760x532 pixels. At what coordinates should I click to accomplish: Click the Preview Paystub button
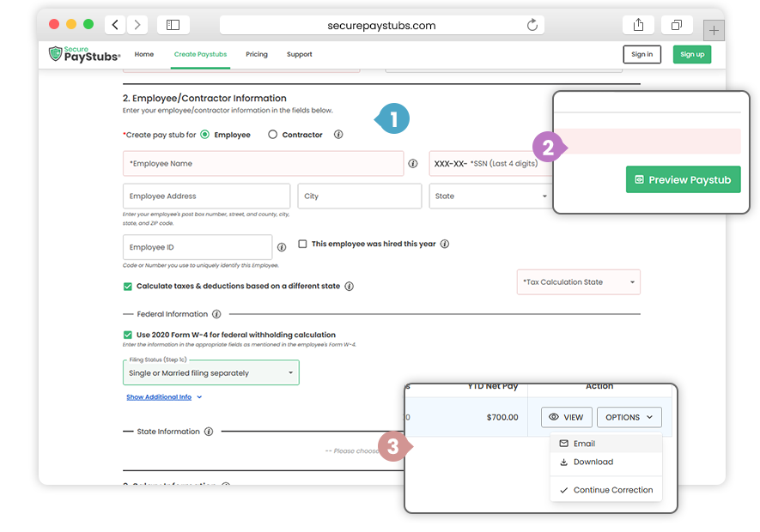[683, 180]
